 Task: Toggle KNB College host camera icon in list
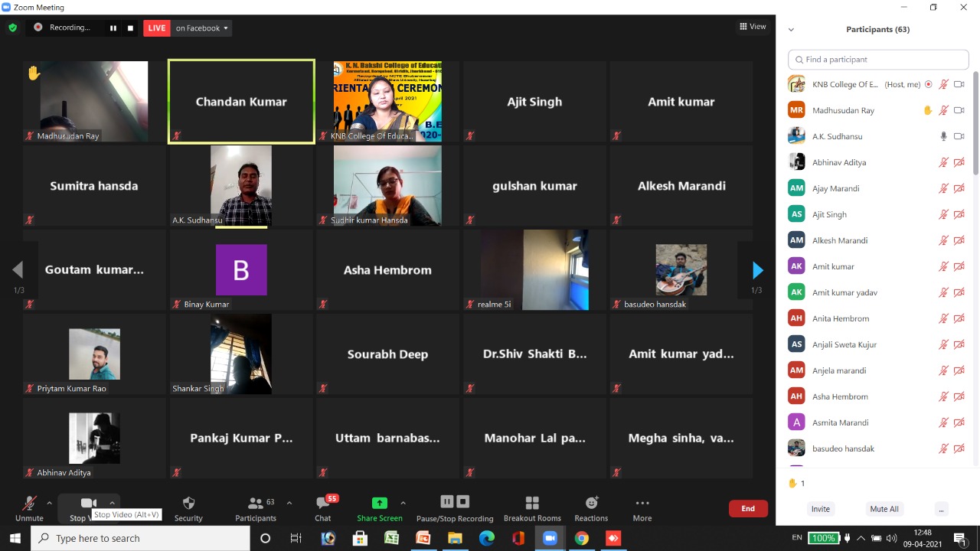[x=959, y=84]
